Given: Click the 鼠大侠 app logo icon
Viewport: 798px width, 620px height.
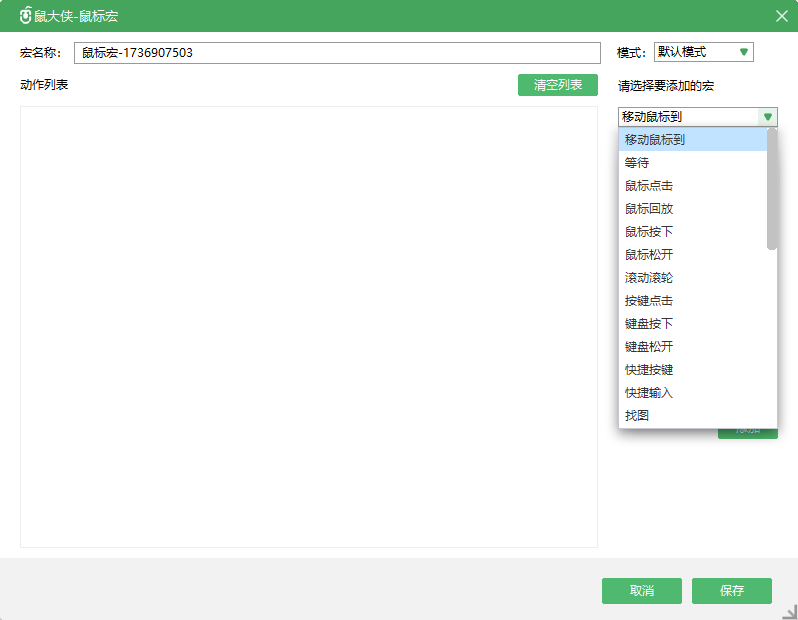Looking at the screenshot, I should pyautogui.click(x=25, y=16).
